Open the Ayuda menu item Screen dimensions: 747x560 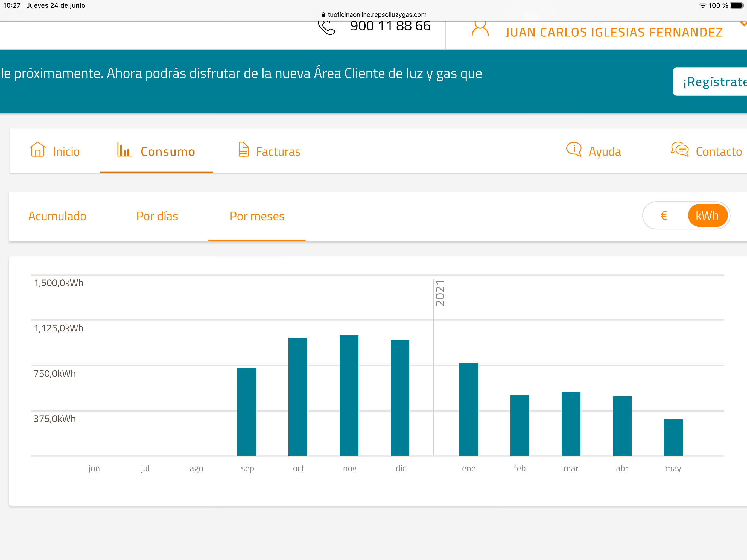(594, 151)
